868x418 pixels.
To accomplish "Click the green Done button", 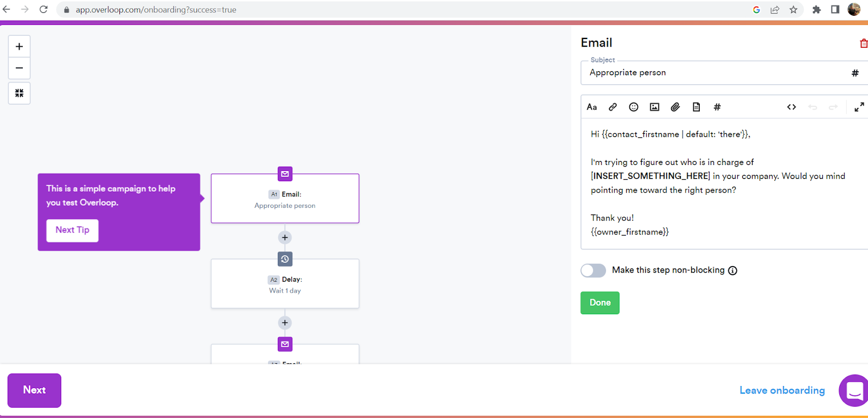I will pos(599,303).
